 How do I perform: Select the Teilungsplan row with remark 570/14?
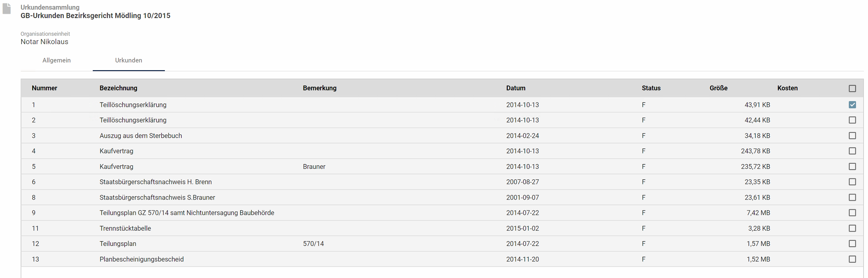(442, 244)
